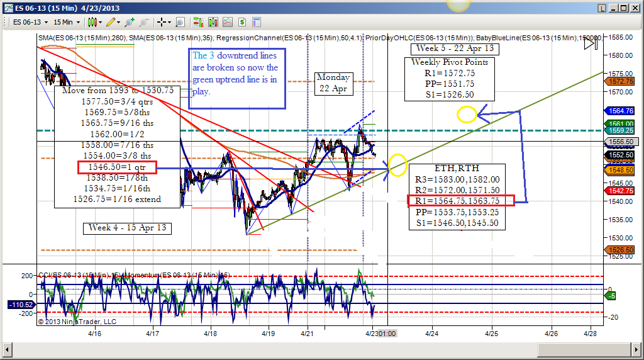Click the L link button in title bar
644x360 pixels.
[x=602, y=8]
